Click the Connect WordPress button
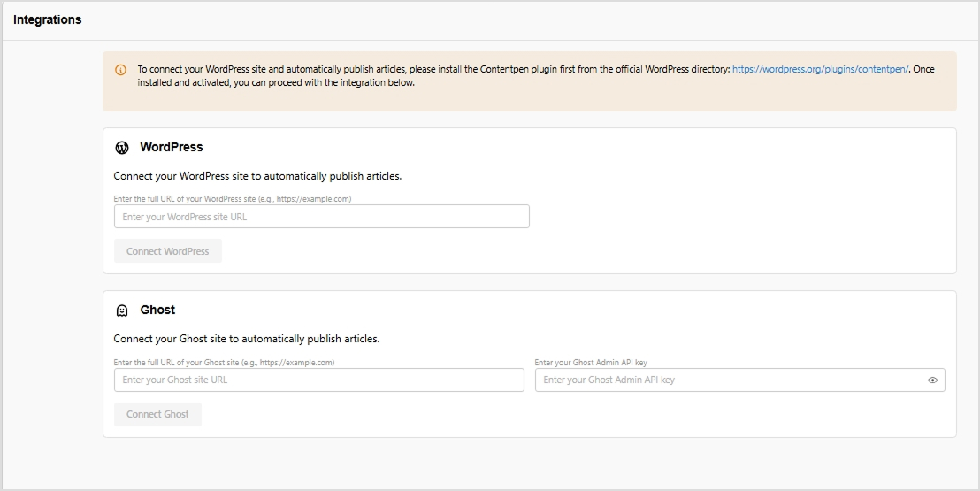The width and height of the screenshot is (980, 491). coord(167,251)
